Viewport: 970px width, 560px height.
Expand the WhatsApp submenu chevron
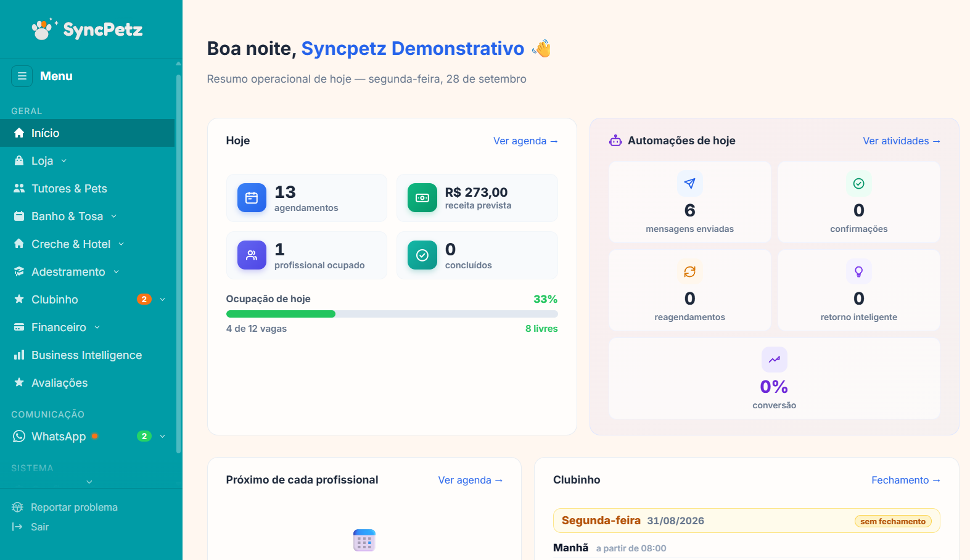point(163,437)
